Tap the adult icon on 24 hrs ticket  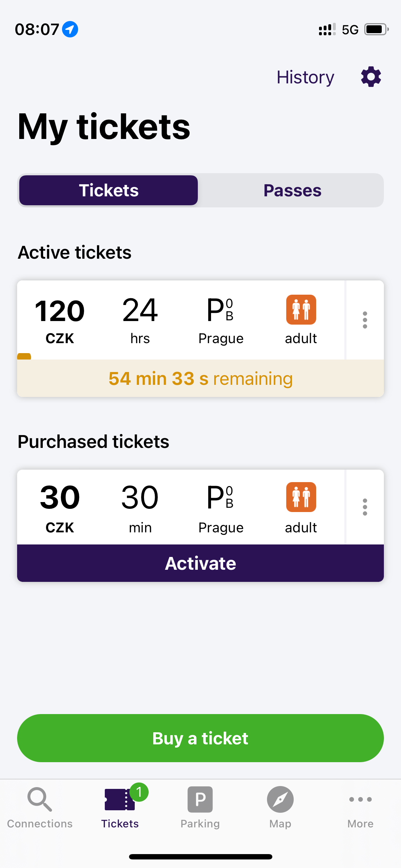tap(301, 310)
